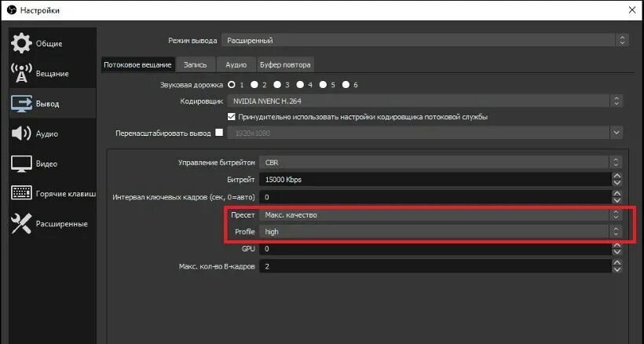Open the Пресет Макс. качество dropdown
The height and width of the screenshot is (344, 644).
tap(441, 214)
